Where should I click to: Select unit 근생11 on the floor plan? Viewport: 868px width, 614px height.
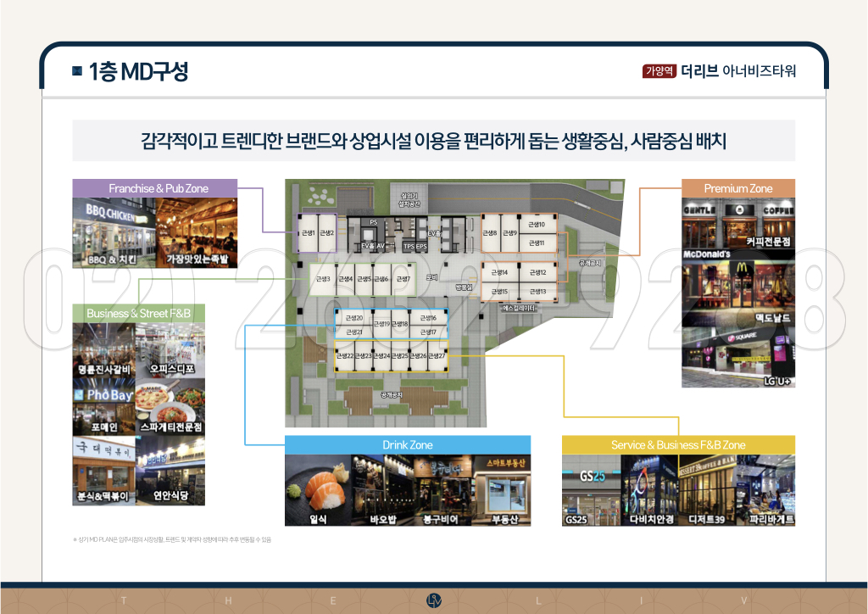(x=537, y=243)
